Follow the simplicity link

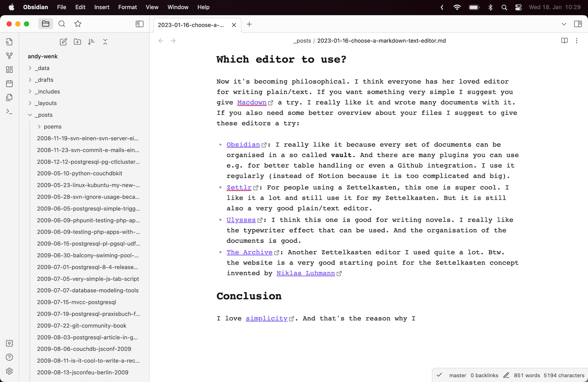pos(267,318)
